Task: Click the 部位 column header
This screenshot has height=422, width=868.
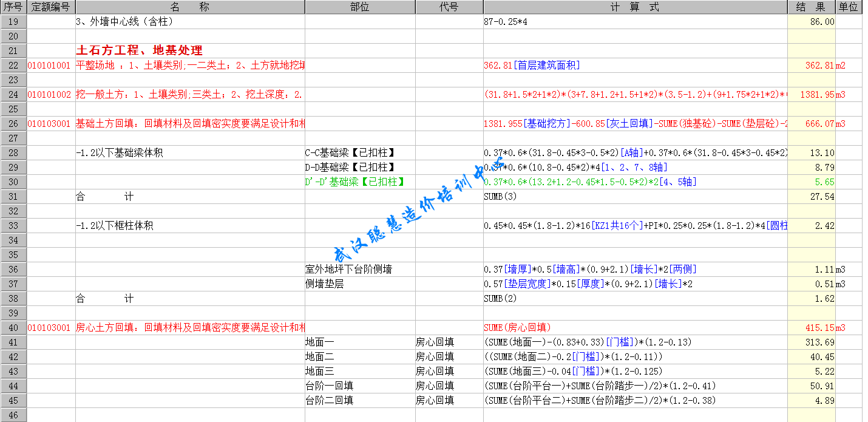Action: 360,7
